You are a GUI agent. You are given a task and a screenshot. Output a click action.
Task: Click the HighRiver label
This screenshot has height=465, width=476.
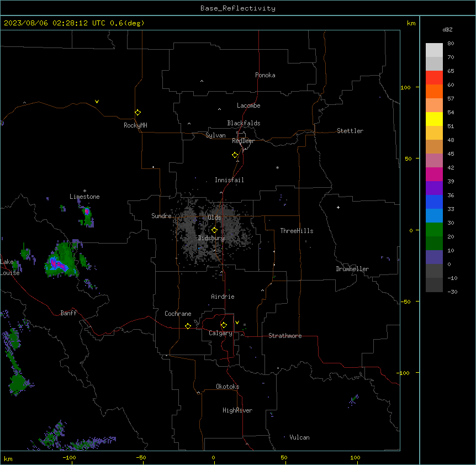pyautogui.click(x=237, y=410)
